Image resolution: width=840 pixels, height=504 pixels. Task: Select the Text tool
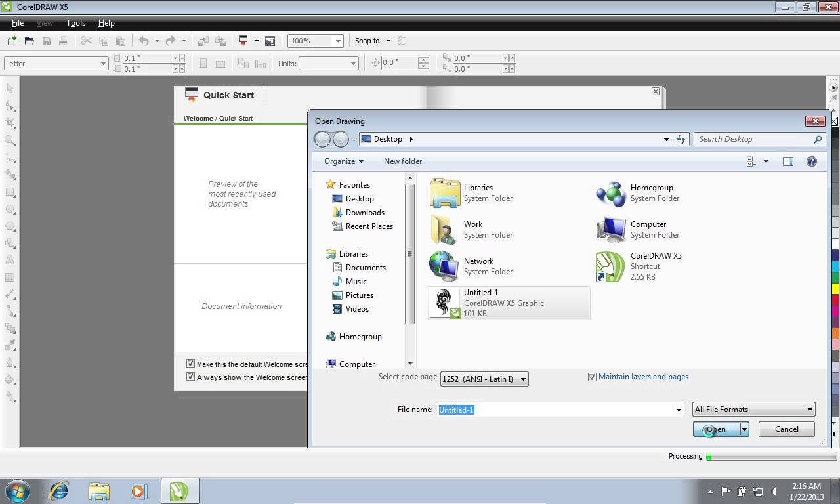(9, 260)
